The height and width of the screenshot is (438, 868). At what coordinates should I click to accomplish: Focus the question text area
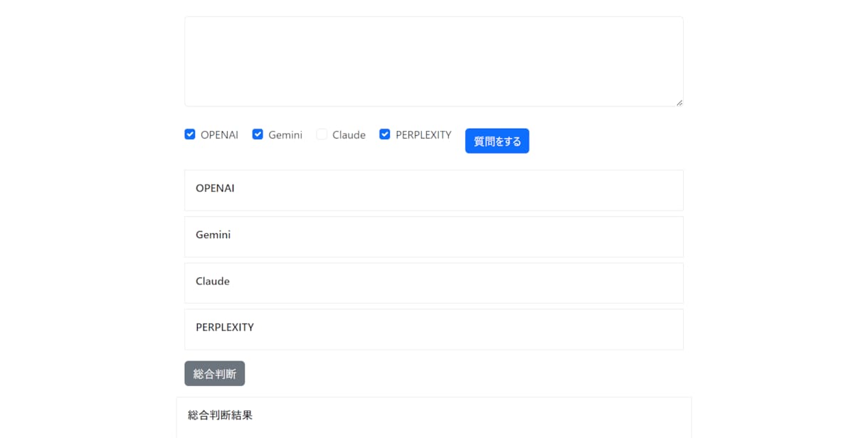click(434, 62)
